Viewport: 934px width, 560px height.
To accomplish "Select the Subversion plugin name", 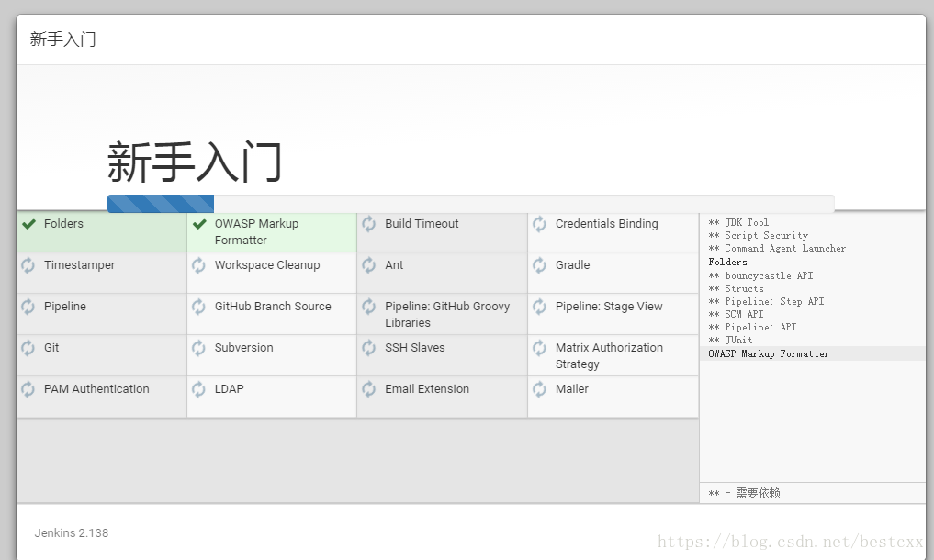I will [243, 347].
